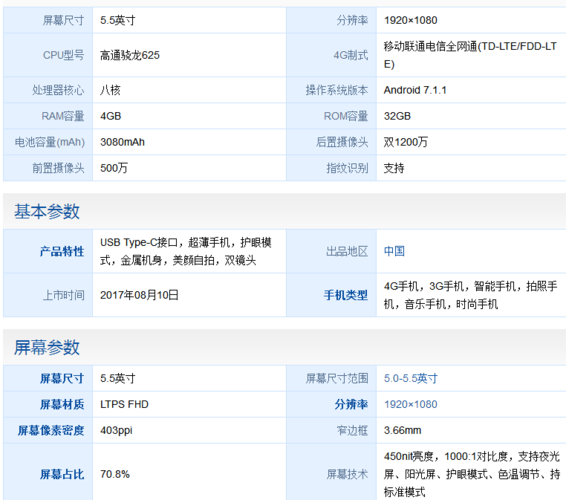Viewport: 566px width, 500px height.
Task: Select the 4G手机，3G手机 phone type text
Action: coord(470,295)
